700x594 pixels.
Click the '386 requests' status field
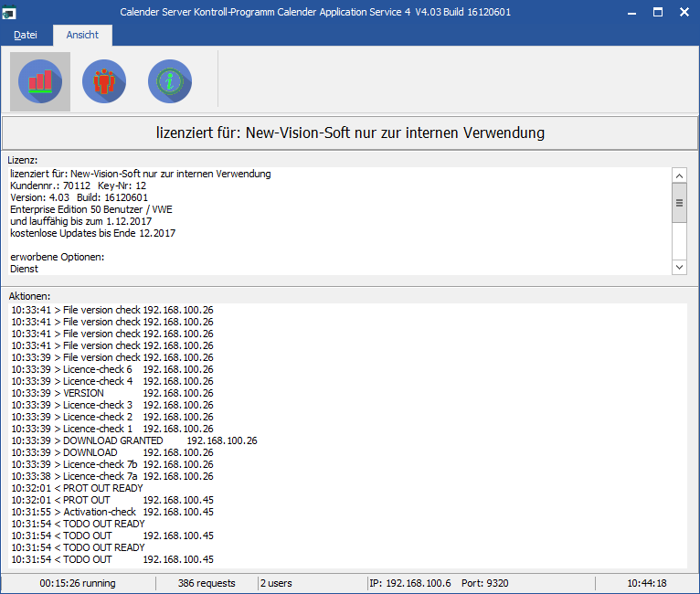pyautogui.click(x=207, y=583)
